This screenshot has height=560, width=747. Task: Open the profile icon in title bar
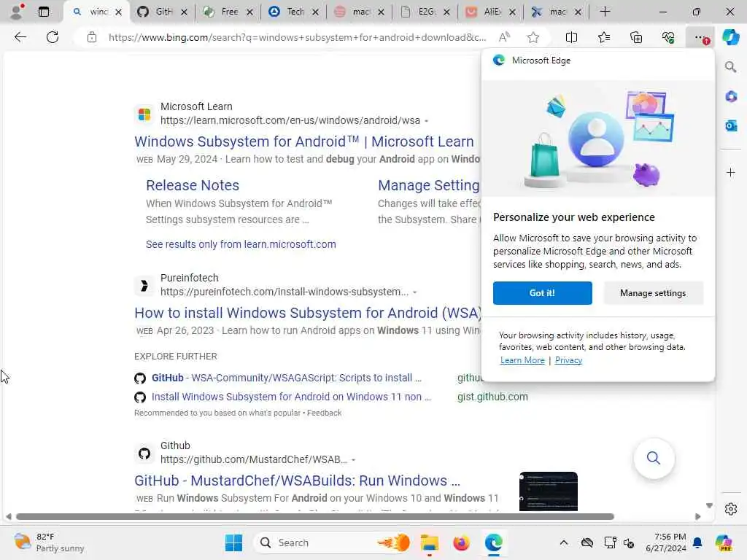click(x=16, y=12)
